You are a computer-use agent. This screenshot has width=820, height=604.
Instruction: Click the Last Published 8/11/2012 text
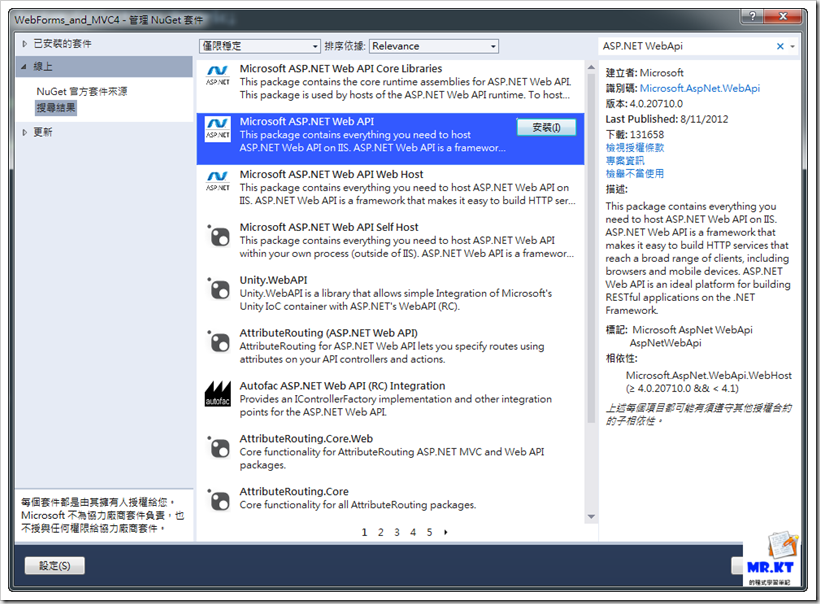coord(667,119)
